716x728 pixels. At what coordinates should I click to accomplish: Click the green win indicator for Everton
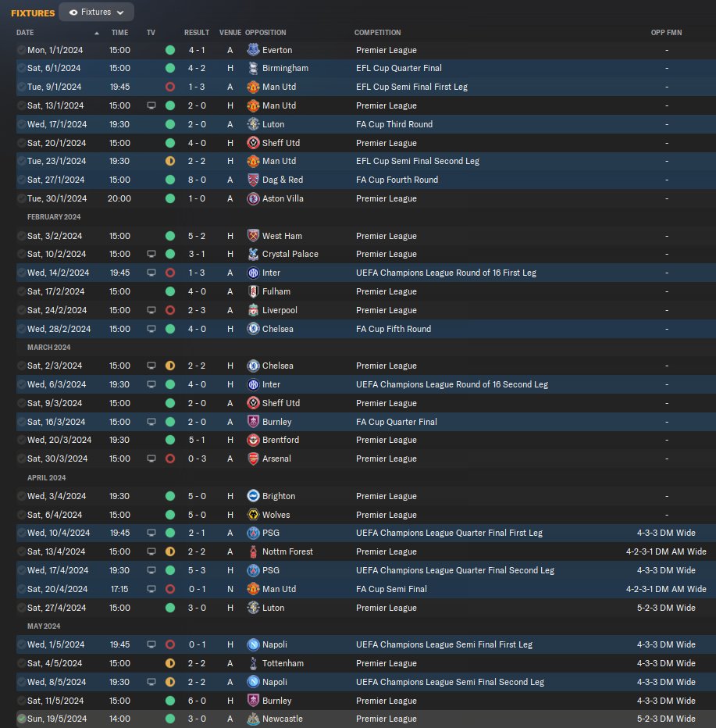coord(170,50)
